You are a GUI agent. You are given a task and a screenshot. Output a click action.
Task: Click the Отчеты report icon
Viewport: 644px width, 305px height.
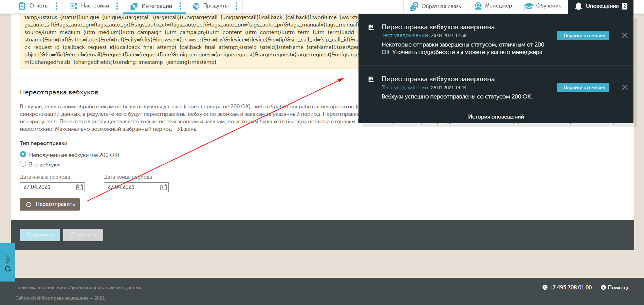[22, 6]
